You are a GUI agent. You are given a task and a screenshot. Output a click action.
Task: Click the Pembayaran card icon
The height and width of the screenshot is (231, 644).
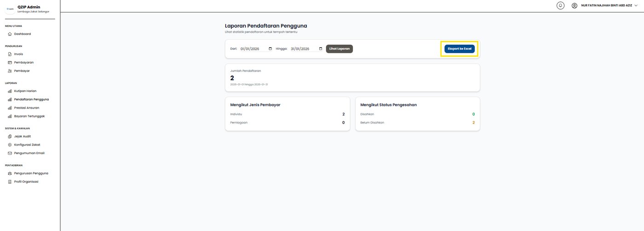[10, 63]
